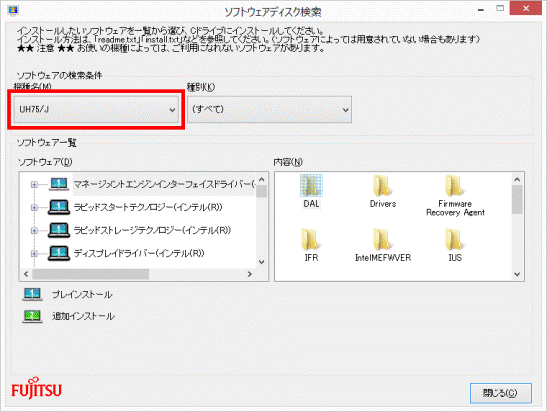This screenshot has height=412, width=547.
Task: Click the プレインストール label
Action: point(82,294)
